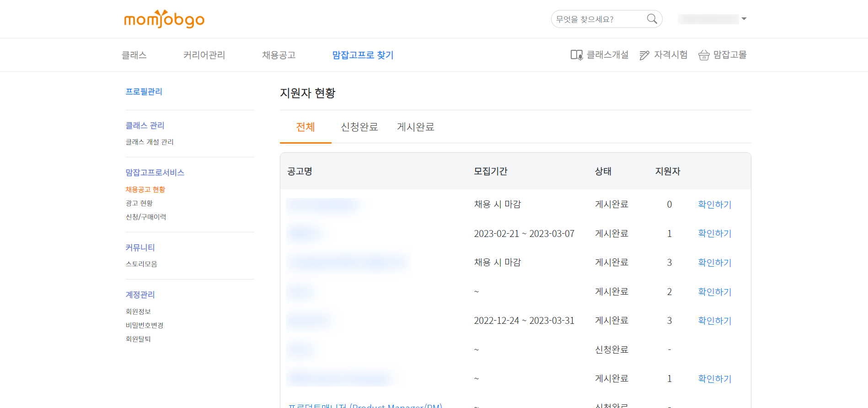Open the 커리어관리 menu
The height and width of the screenshot is (408, 868).
click(x=204, y=55)
